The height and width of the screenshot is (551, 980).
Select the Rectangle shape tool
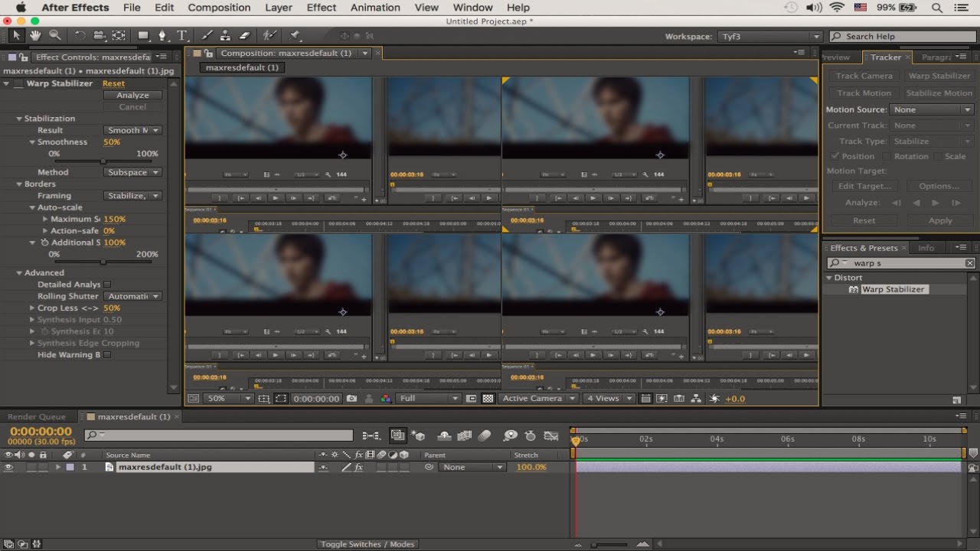click(x=143, y=36)
